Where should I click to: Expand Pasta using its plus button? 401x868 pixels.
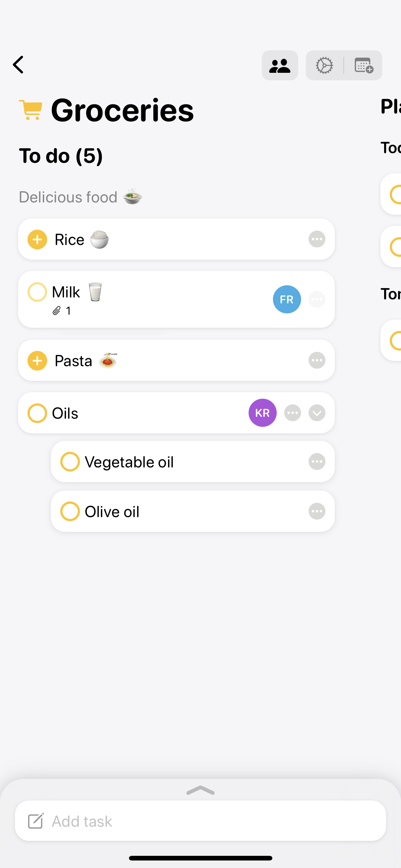(x=37, y=361)
